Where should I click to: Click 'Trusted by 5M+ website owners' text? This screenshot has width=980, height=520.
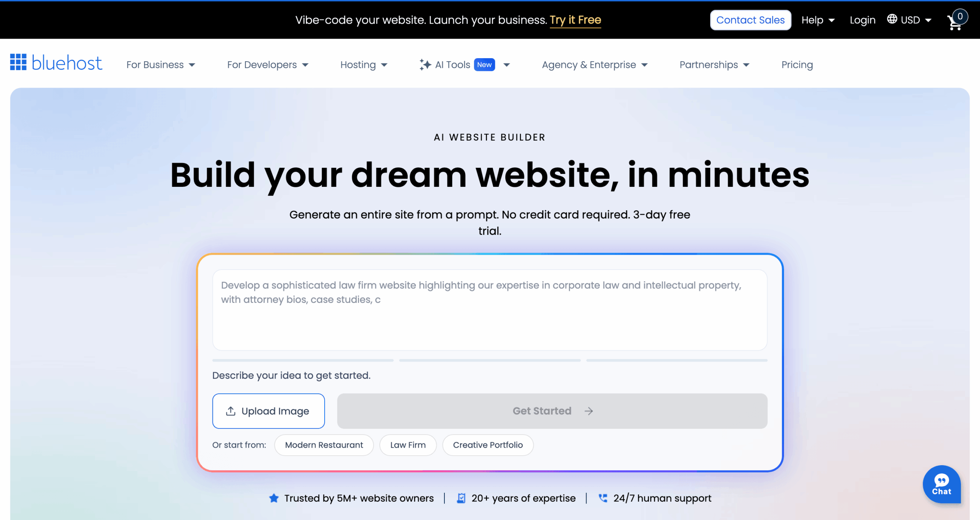359,498
